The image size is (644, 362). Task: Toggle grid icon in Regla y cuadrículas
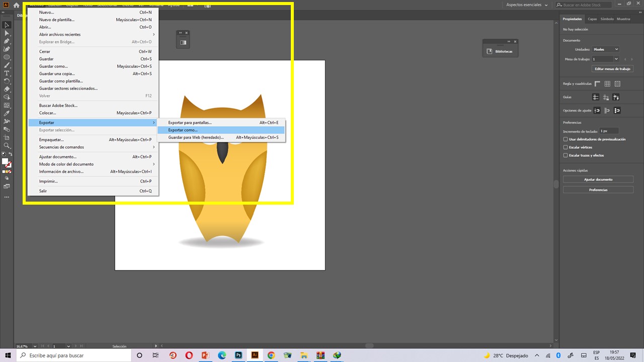coord(607,84)
